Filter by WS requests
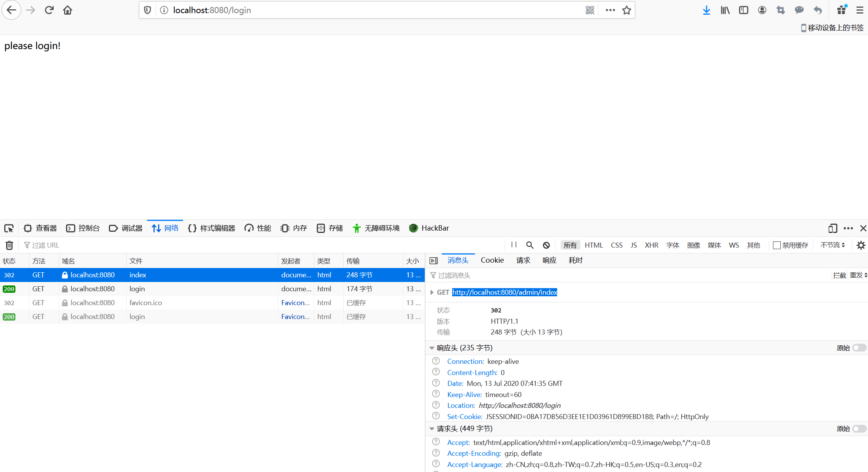Screen dimensions: 868x472 point(734,245)
